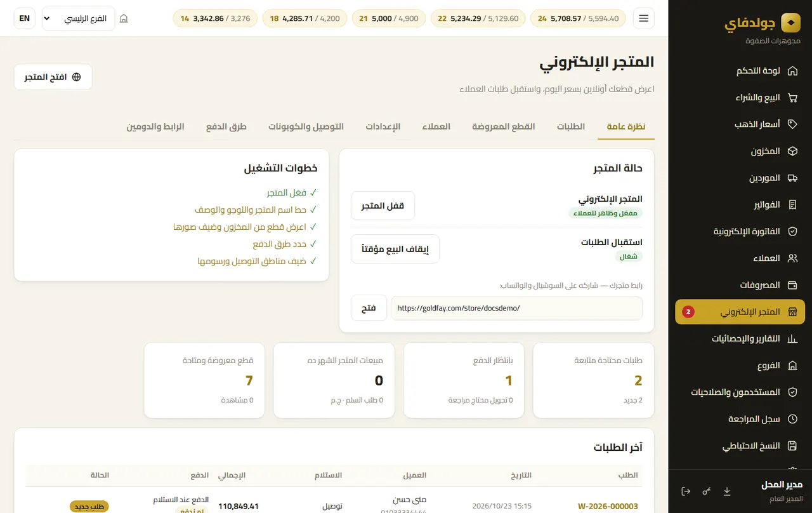Image resolution: width=812 pixels, height=513 pixels.
Task: Click the logout icon in sidebar footer
Action: 686,491
